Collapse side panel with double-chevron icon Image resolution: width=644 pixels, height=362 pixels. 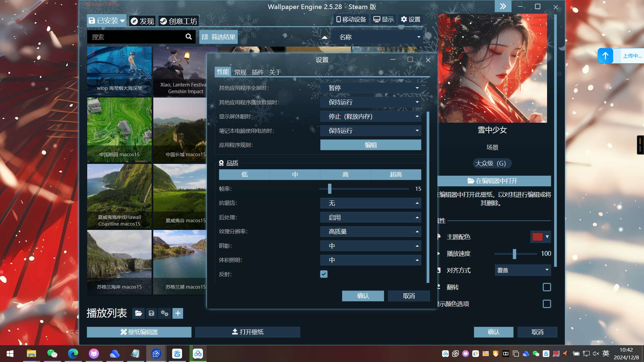[x=503, y=6]
